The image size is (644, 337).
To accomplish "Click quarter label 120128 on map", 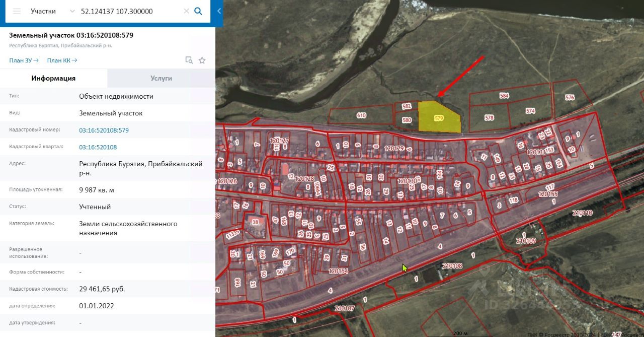I will click(x=305, y=179).
